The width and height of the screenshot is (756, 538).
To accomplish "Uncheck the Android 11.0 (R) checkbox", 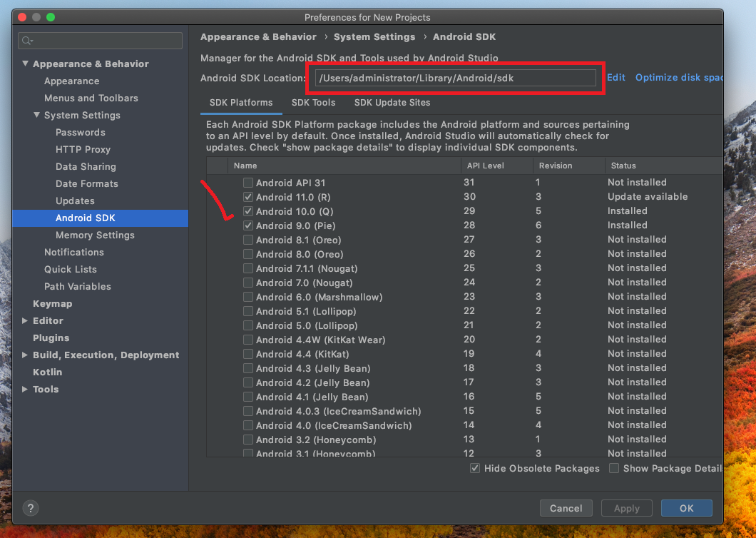I will click(x=247, y=197).
